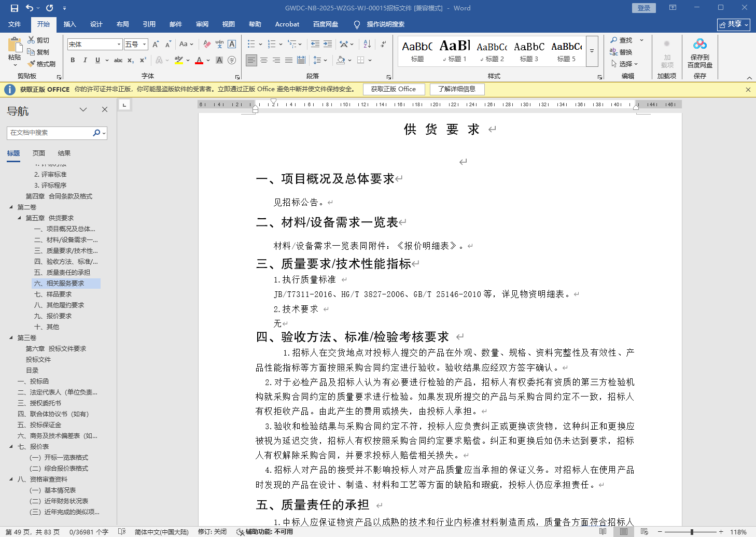The width and height of the screenshot is (756, 537).
Task: Open the font size dropdown (五号)
Action: 145,45
